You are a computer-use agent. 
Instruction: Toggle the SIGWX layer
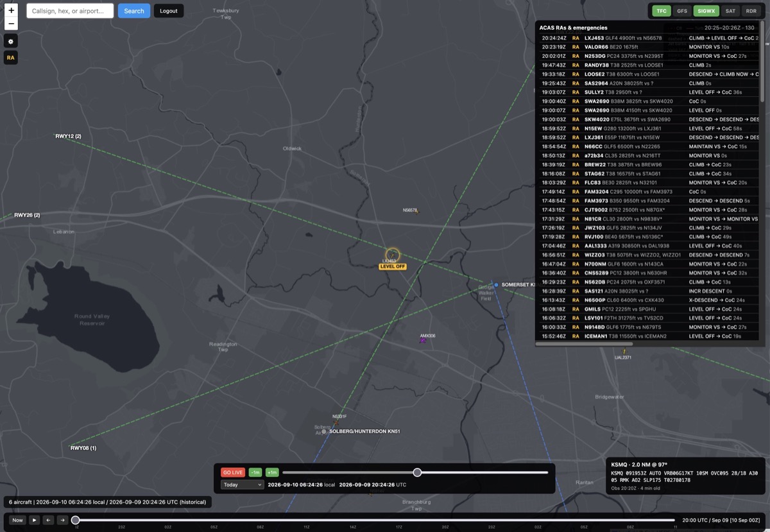[706, 11]
